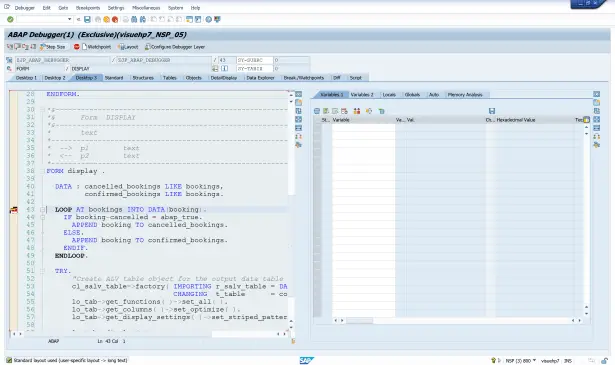Click the red Cancel icon in the standard toolbar
615x365 pixels.
[x=115, y=19]
